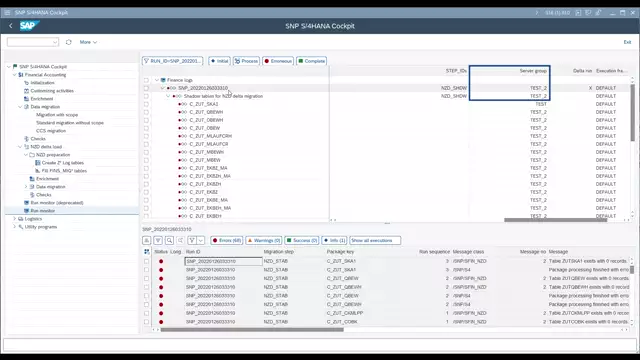Click the Initialization item icon
Viewport: 640px width, 360px height.
point(27,83)
